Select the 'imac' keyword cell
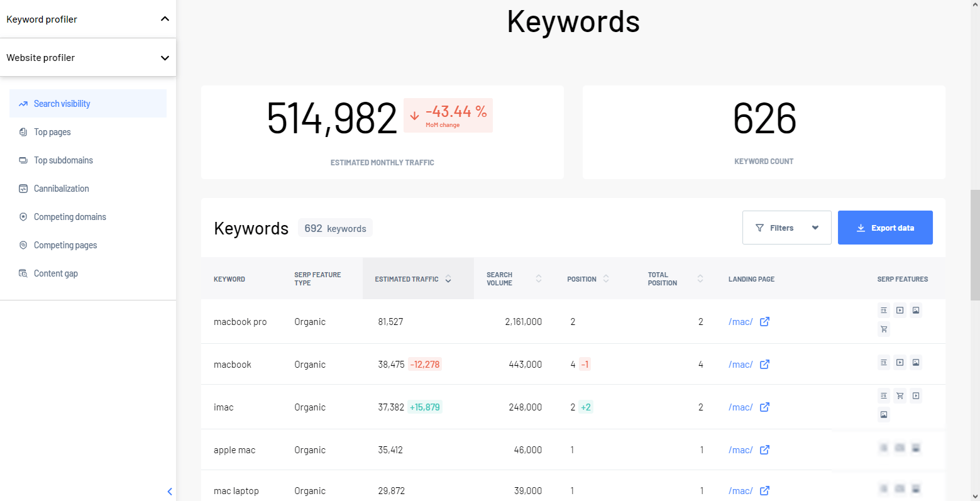This screenshot has width=980, height=501. (224, 407)
